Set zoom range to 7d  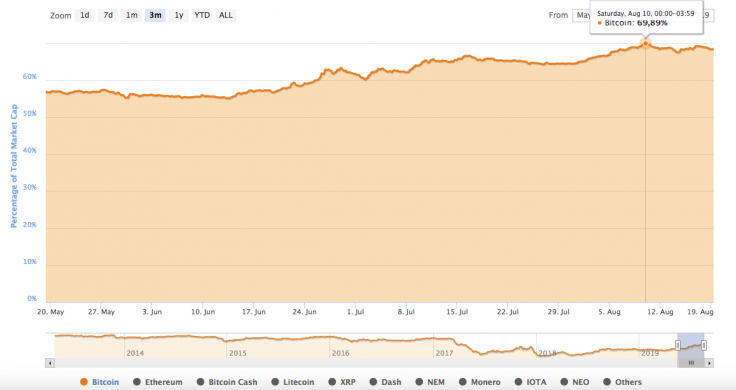point(108,15)
